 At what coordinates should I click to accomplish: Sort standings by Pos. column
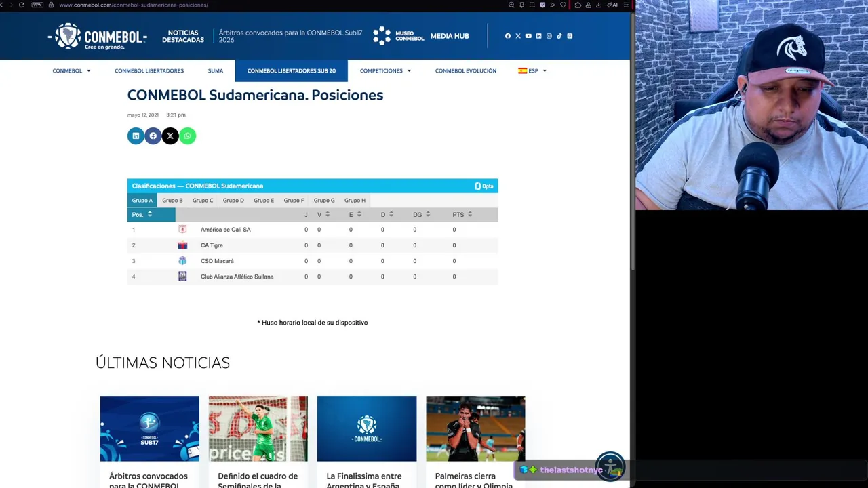(151, 214)
